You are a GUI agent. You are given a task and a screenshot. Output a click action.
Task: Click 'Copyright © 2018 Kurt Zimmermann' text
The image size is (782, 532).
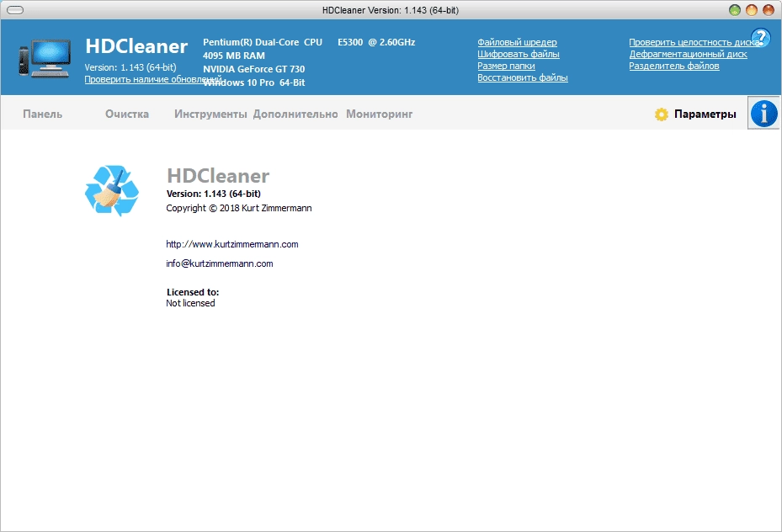click(239, 208)
